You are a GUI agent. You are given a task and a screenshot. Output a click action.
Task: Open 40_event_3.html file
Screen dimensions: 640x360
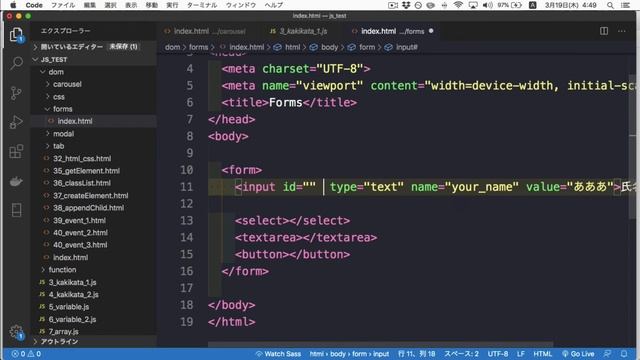[x=93, y=245]
